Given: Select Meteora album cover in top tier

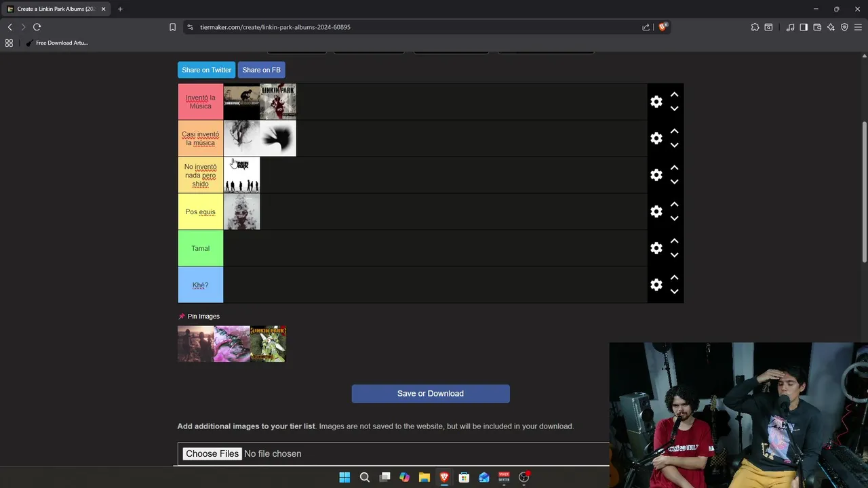Looking at the screenshot, I should pyautogui.click(x=241, y=102).
